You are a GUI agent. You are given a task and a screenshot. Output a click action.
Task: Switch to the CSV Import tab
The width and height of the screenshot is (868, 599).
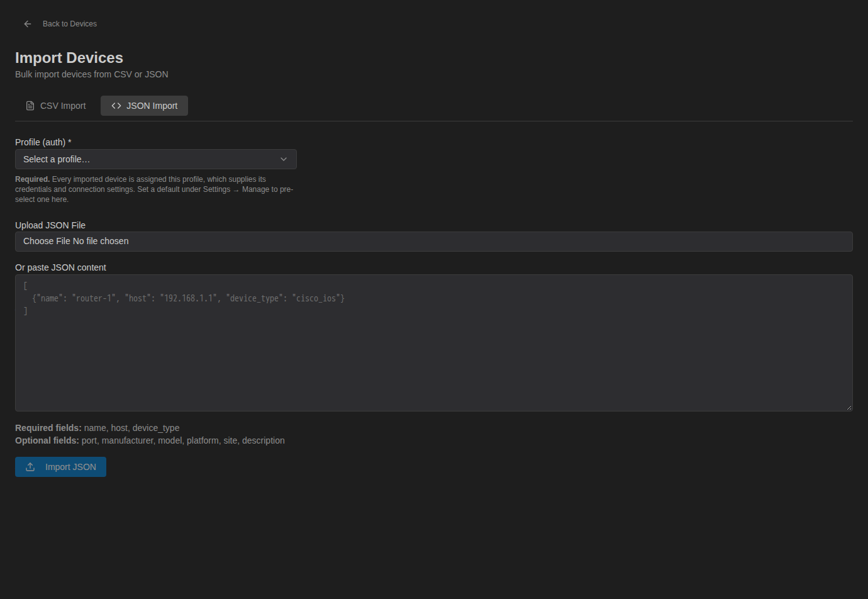[55, 106]
